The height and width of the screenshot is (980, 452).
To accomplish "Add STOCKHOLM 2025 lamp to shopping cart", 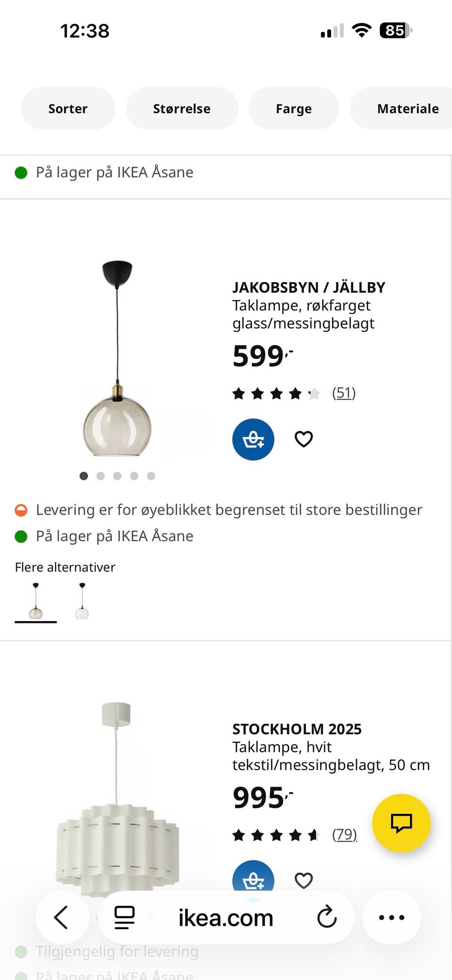I will coord(253,877).
